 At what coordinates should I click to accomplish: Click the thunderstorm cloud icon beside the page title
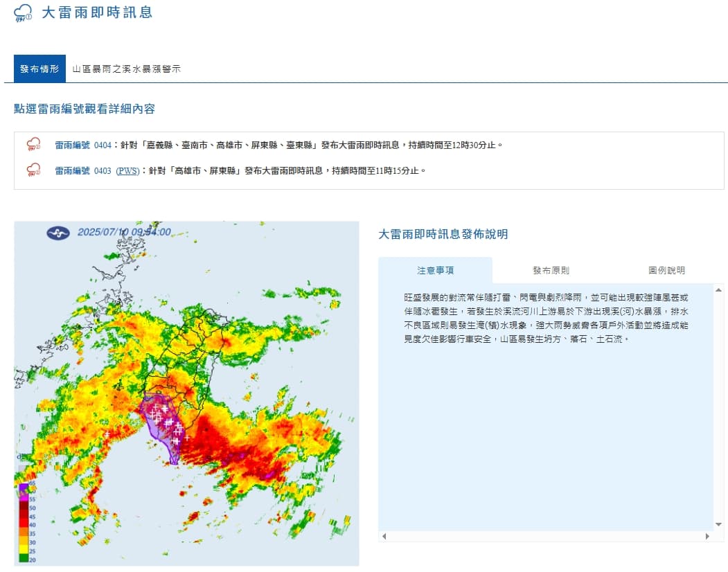coord(23,13)
